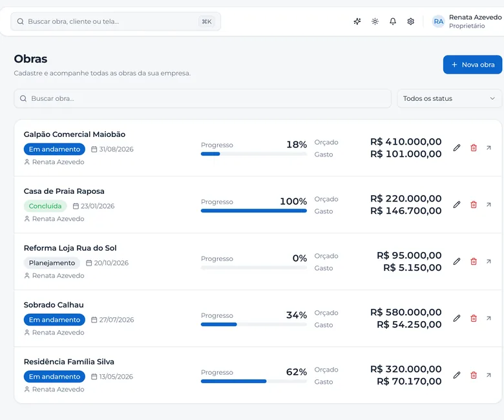Delete Casa de Praia Raposa with the trash icon

click(x=474, y=205)
